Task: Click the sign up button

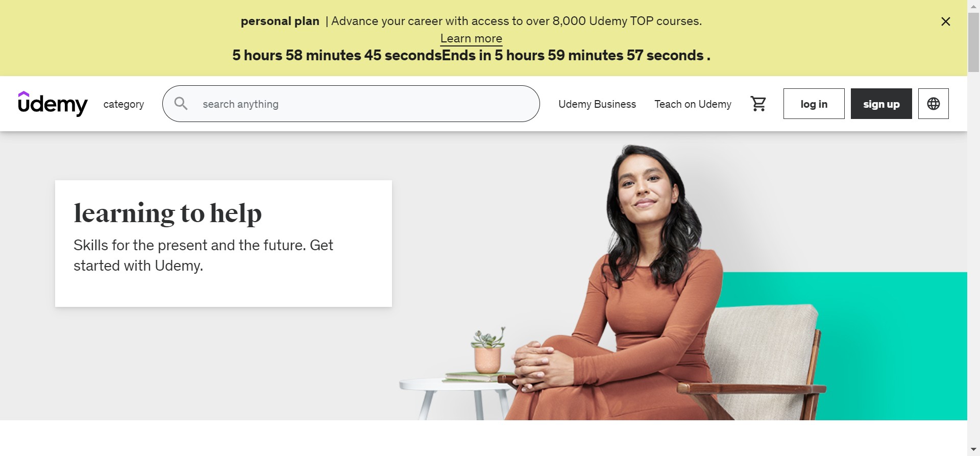Action: click(881, 104)
